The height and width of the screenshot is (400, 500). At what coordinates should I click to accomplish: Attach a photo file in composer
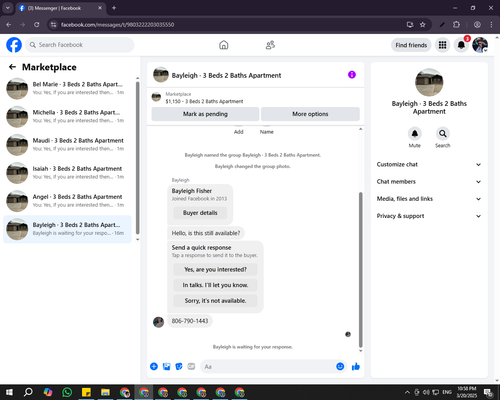(167, 367)
